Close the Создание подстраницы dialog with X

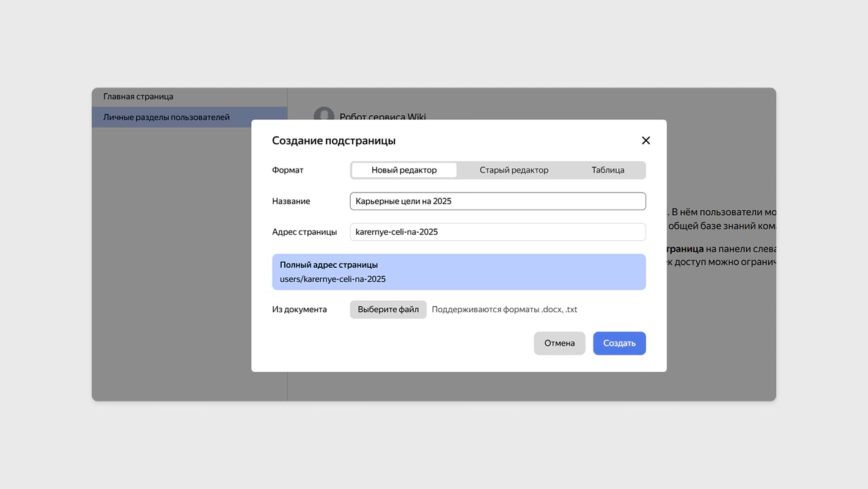[x=645, y=141]
